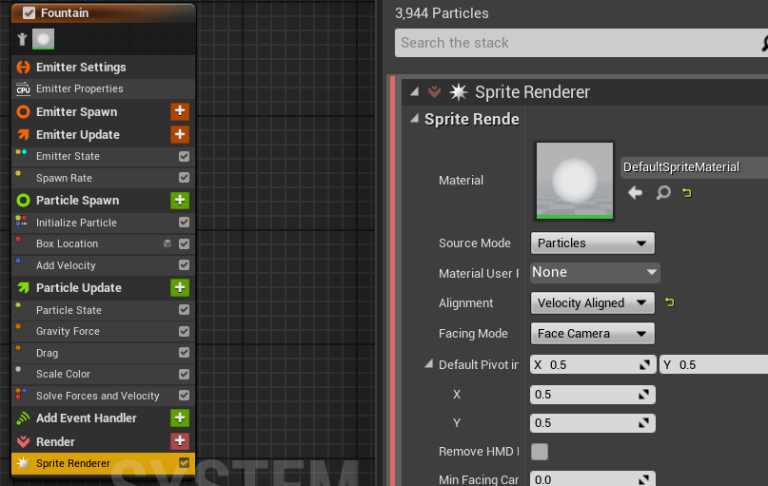The image size is (768, 486).
Task: Click the green plus beside Particle Spawn
Action: point(180,200)
